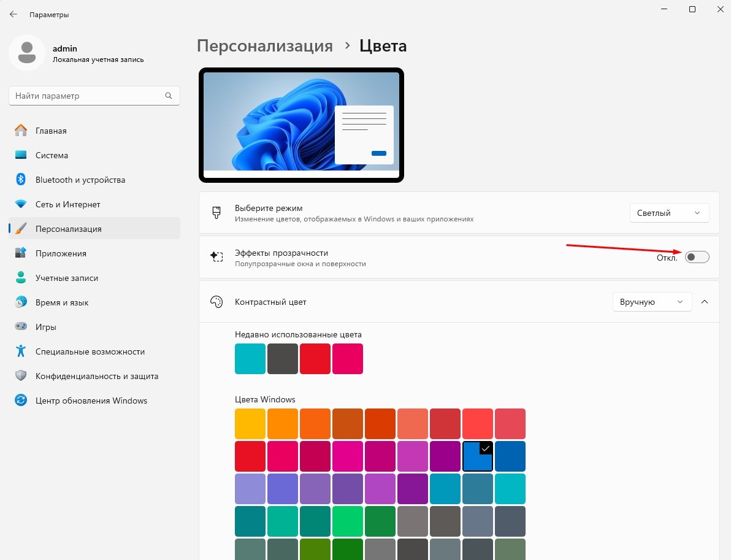Select the bright green Windows color swatch
The image size is (731, 560).
click(348, 521)
